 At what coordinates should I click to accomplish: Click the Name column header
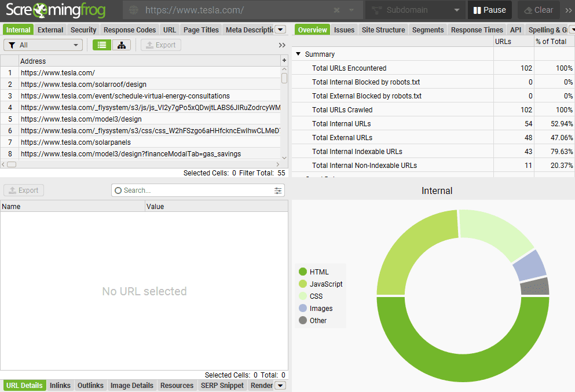click(72, 207)
